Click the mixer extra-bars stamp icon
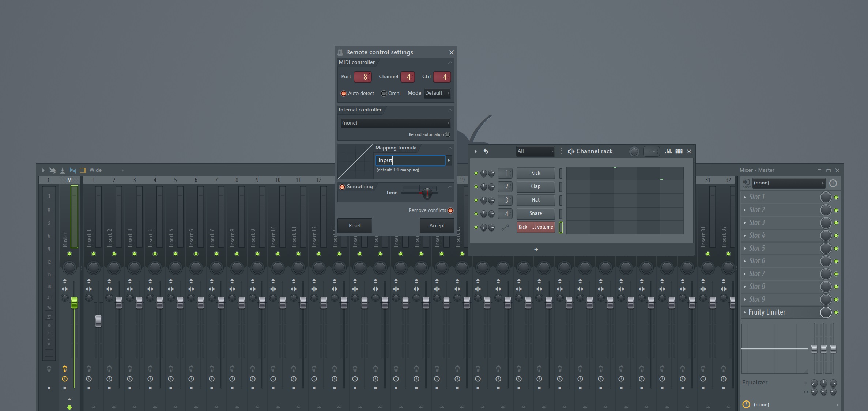 pyautogui.click(x=63, y=170)
